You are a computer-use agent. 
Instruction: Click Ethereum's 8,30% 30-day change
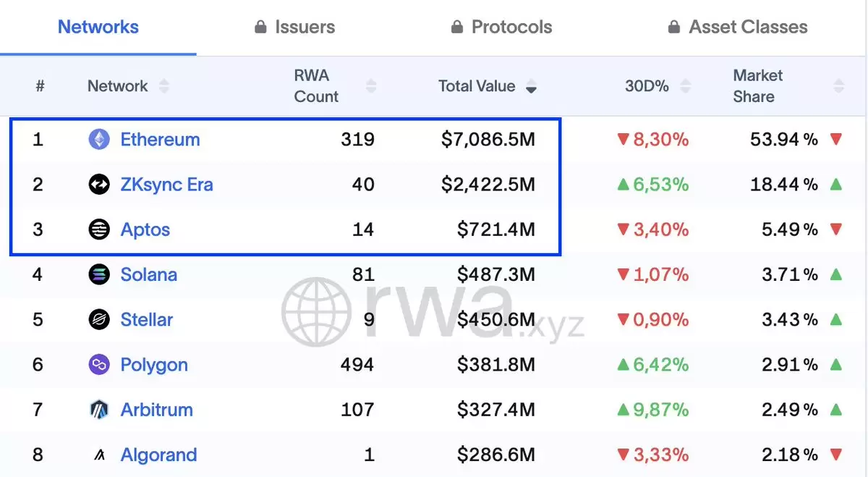(652, 139)
